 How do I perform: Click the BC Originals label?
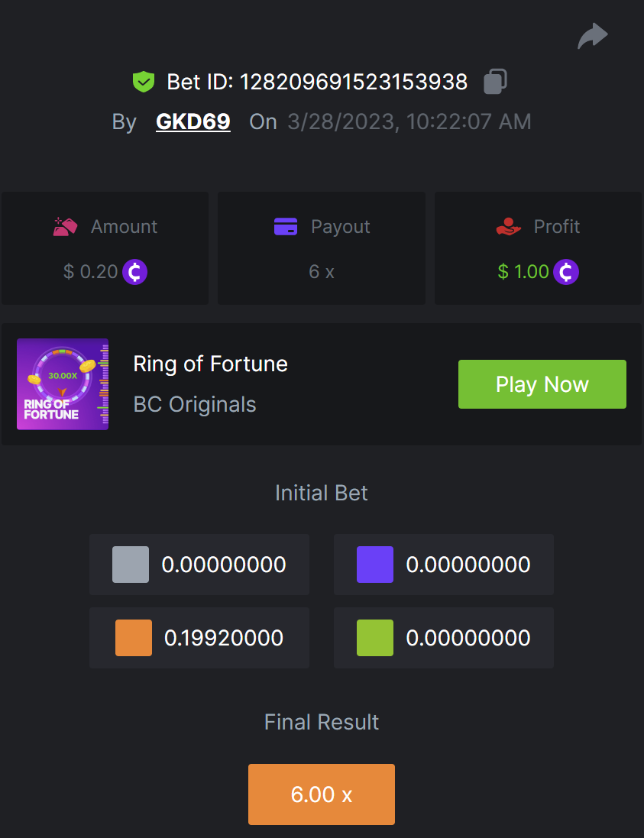tap(195, 404)
